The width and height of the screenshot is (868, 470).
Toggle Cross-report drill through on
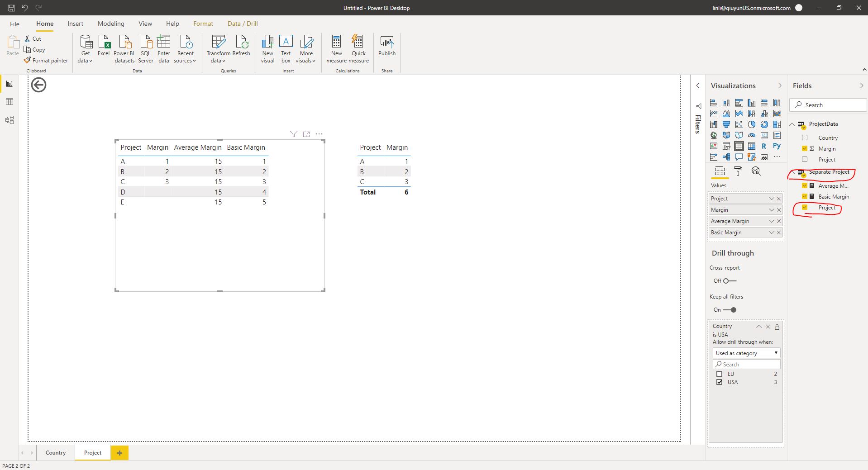(x=730, y=281)
